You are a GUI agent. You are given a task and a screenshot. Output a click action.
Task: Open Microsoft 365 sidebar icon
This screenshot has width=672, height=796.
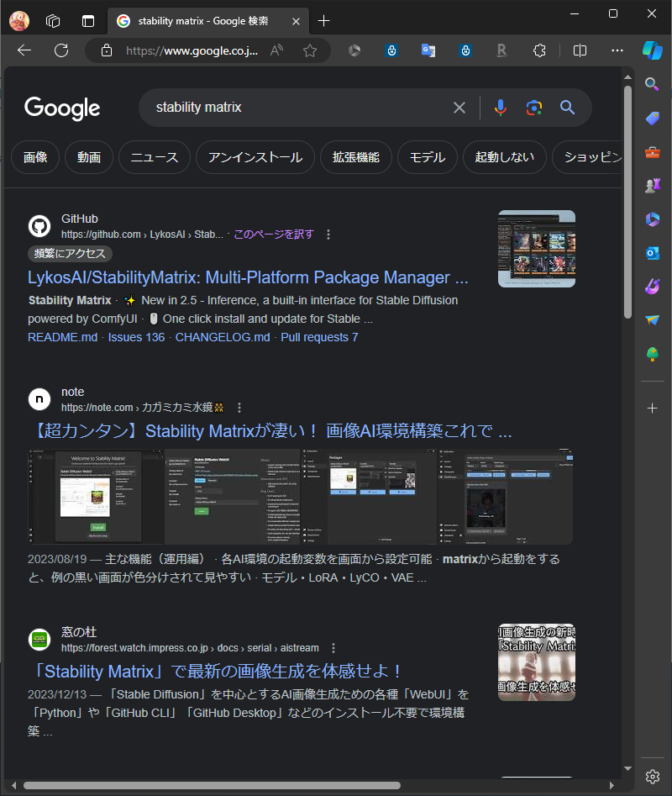pos(652,219)
